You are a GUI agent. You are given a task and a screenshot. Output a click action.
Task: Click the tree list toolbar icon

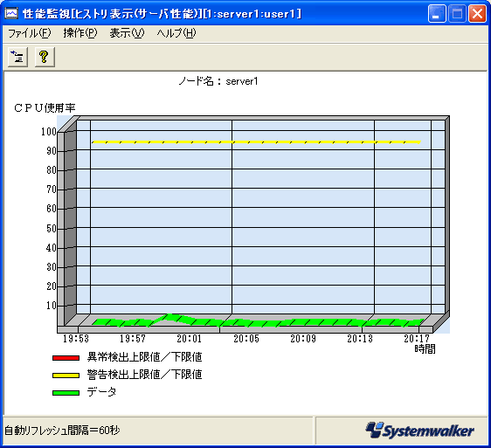coord(17,57)
